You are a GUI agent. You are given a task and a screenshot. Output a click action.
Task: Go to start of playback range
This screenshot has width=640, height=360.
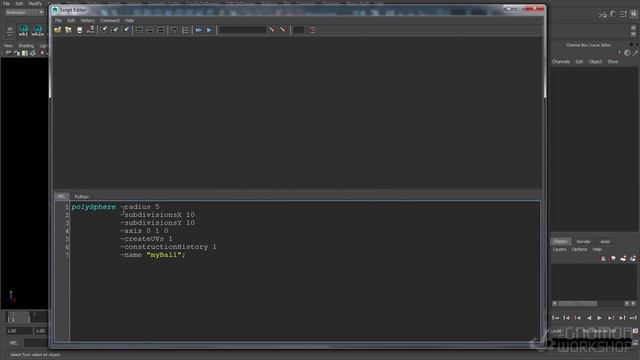pyautogui.click(x=556, y=318)
